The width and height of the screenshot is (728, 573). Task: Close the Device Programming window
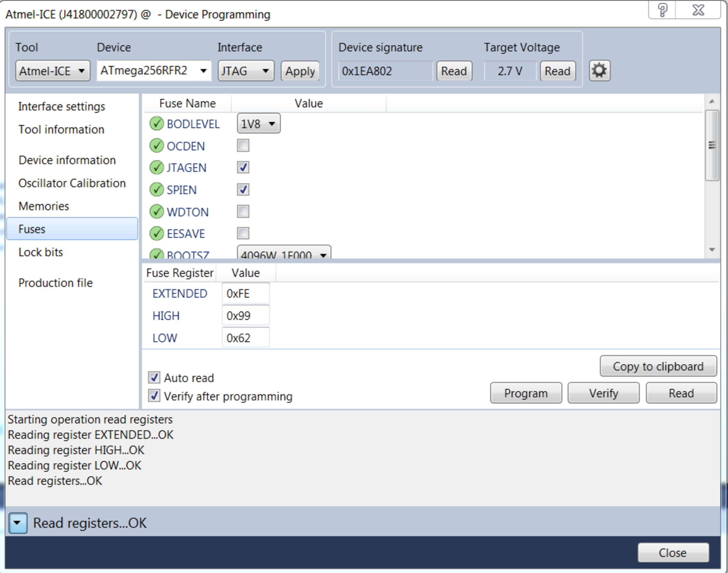click(x=698, y=10)
